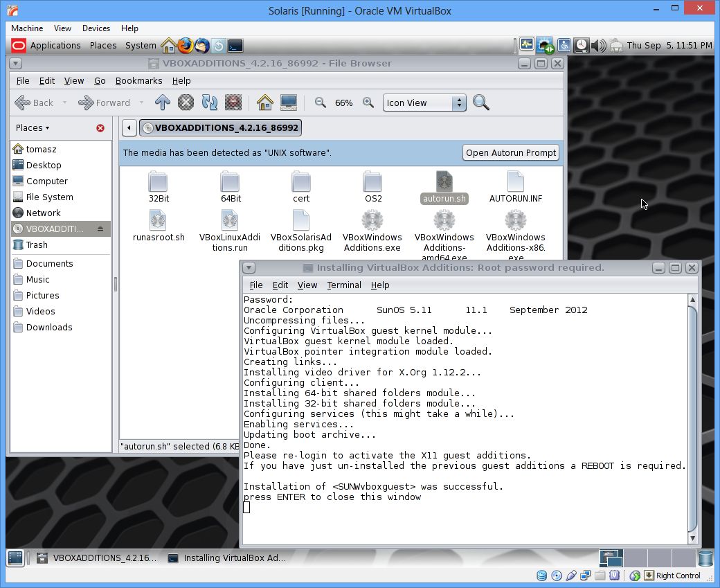Switch to VBOXADDITIONS taskbar window button

97,558
